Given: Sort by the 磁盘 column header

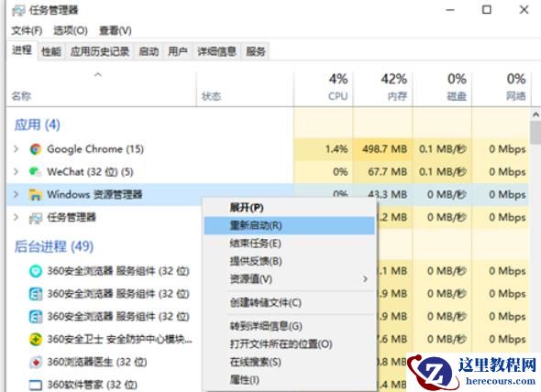Looking at the screenshot, I should click(442, 89).
